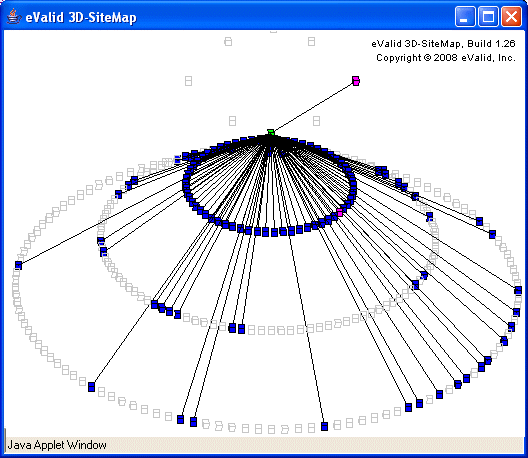Click the isolated gray node at upper left

tap(188, 81)
